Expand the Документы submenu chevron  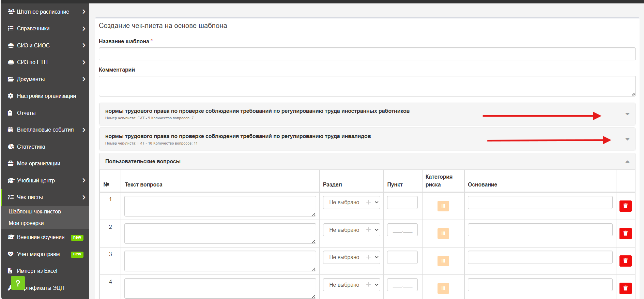click(83, 79)
